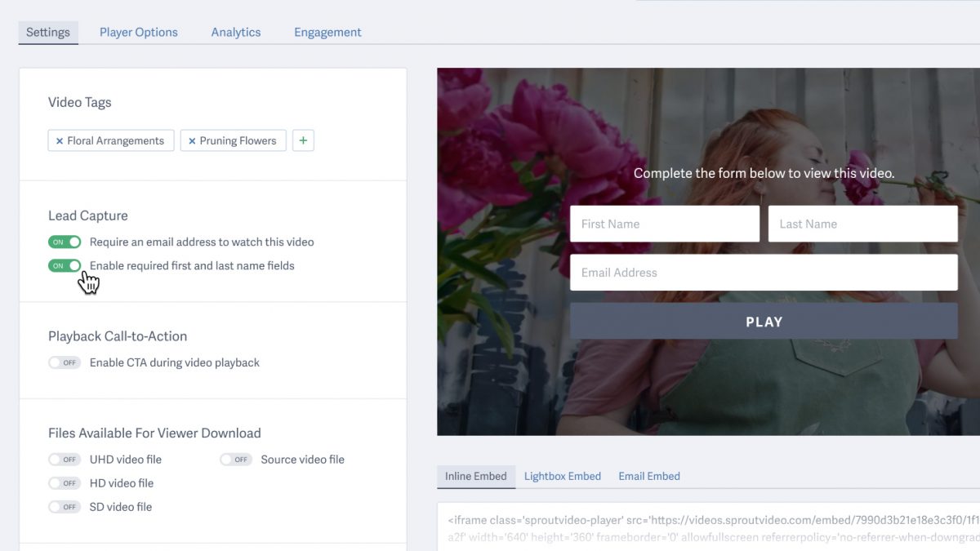Enable UHD video file download
This screenshot has width=980, height=551.
tap(65, 459)
